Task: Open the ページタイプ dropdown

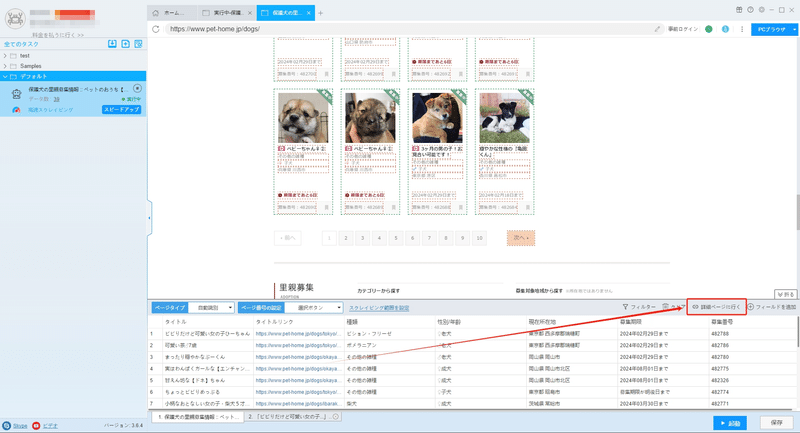Action: (x=211, y=308)
